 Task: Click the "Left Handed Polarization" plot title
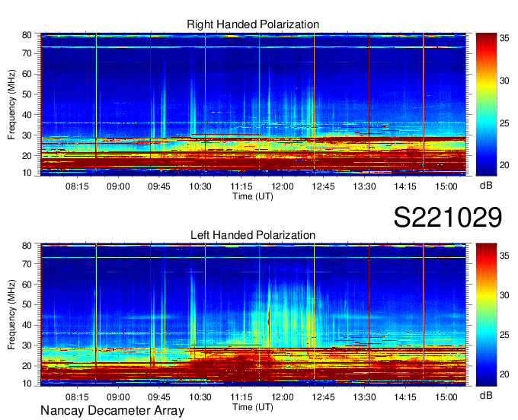[253, 235]
